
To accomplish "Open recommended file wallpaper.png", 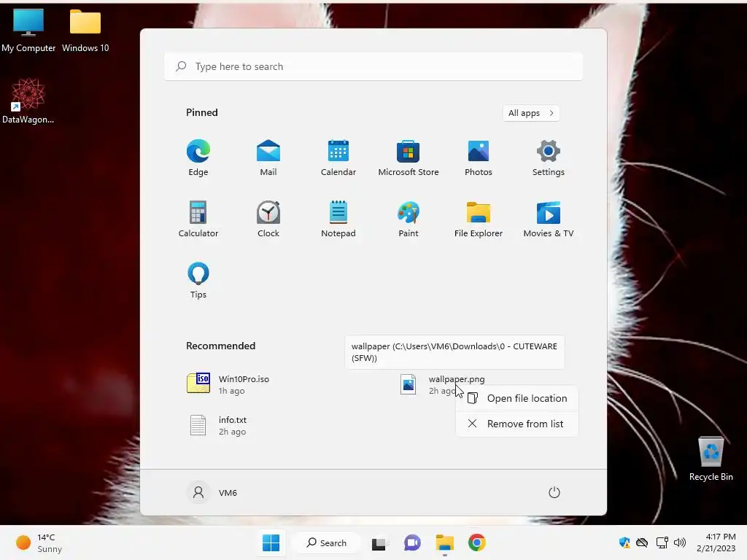I will coord(442,384).
